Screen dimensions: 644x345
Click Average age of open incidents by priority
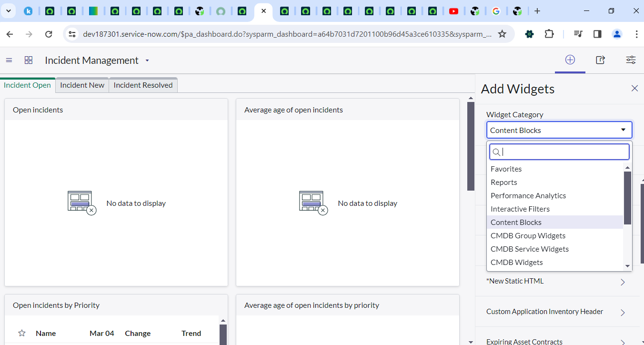point(312,305)
